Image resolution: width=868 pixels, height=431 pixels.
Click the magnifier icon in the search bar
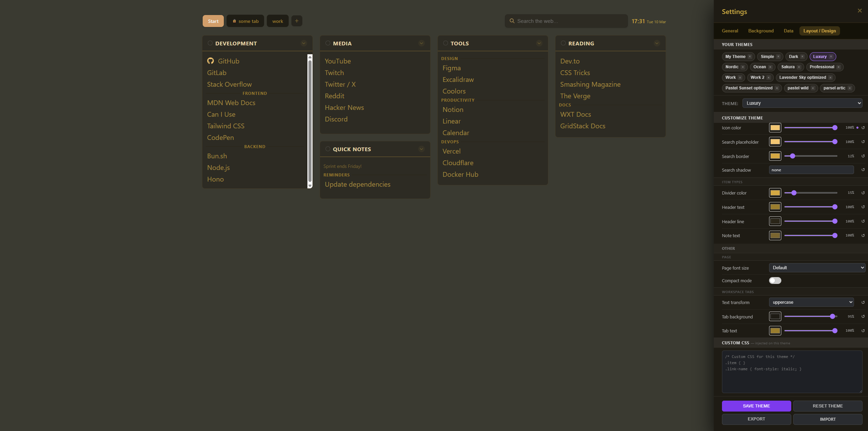click(512, 21)
